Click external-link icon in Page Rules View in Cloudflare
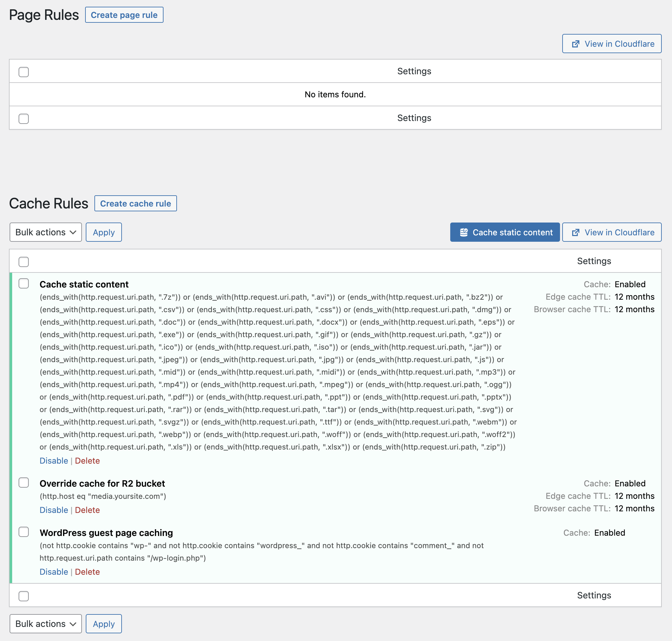The width and height of the screenshot is (672, 641). (x=575, y=44)
